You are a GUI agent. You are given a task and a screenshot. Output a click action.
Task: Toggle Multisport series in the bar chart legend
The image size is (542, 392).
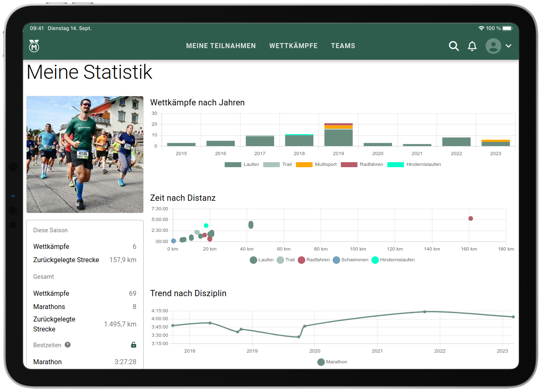coord(316,165)
